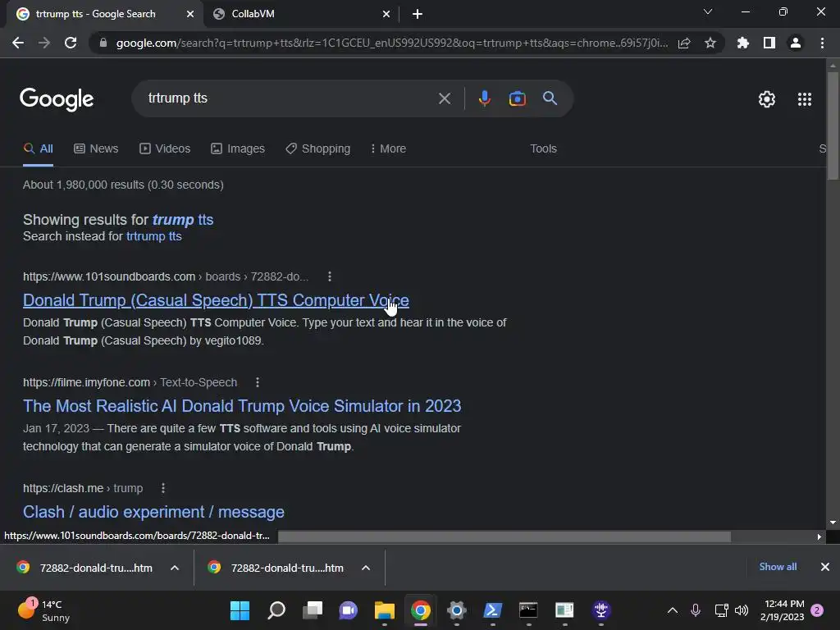Close the downloads bar
Image resolution: width=840 pixels, height=630 pixels.
(825, 567)
